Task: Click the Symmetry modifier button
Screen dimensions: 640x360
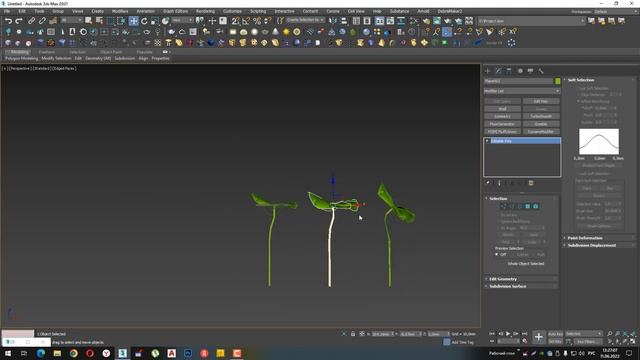Action: point(502,116)
